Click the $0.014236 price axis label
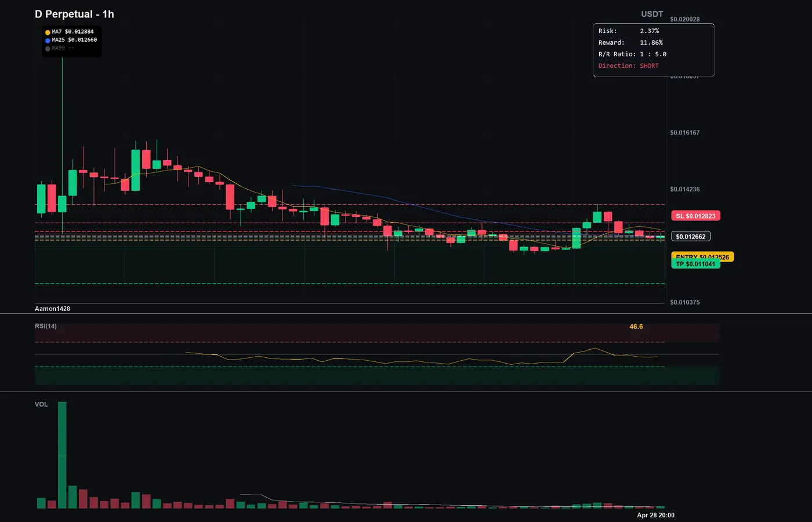Image resolution: width=812 pixels, height=522 pixels. 685,189
